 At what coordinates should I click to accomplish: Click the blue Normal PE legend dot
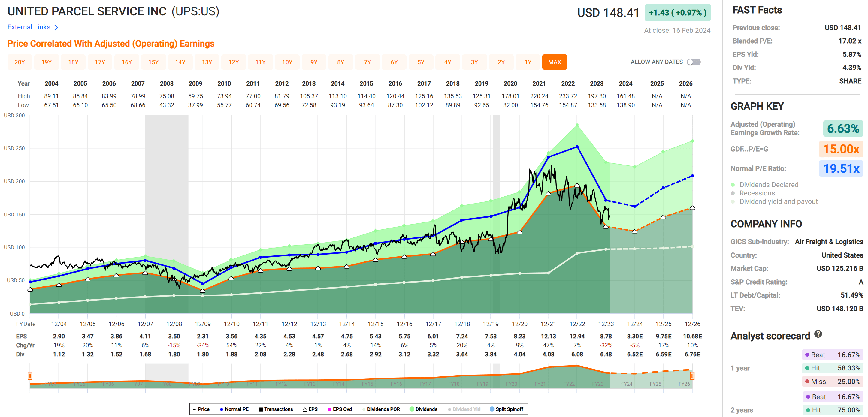[221, 409]
